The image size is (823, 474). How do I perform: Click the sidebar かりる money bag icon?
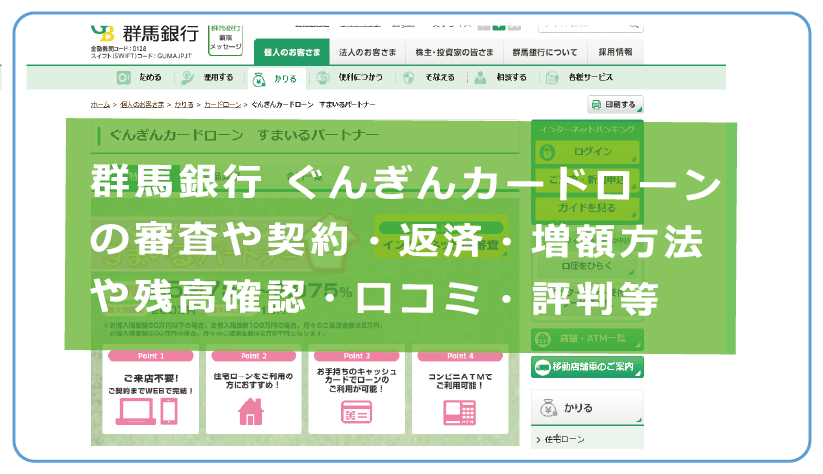(x=548, y=407)
